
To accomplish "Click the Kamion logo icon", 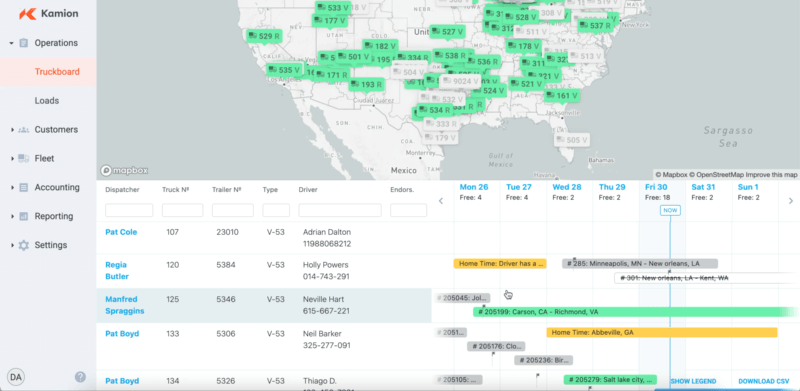I will 27,14.
